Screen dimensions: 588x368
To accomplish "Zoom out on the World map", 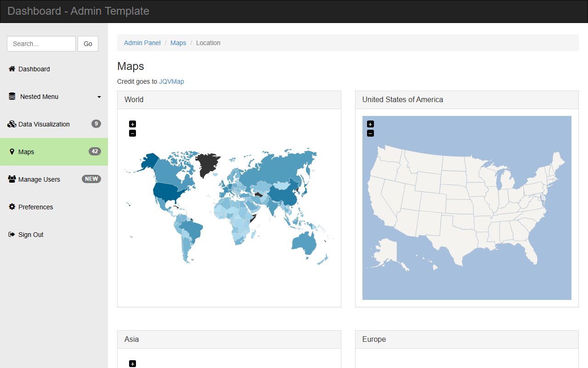I will (132, 133).
